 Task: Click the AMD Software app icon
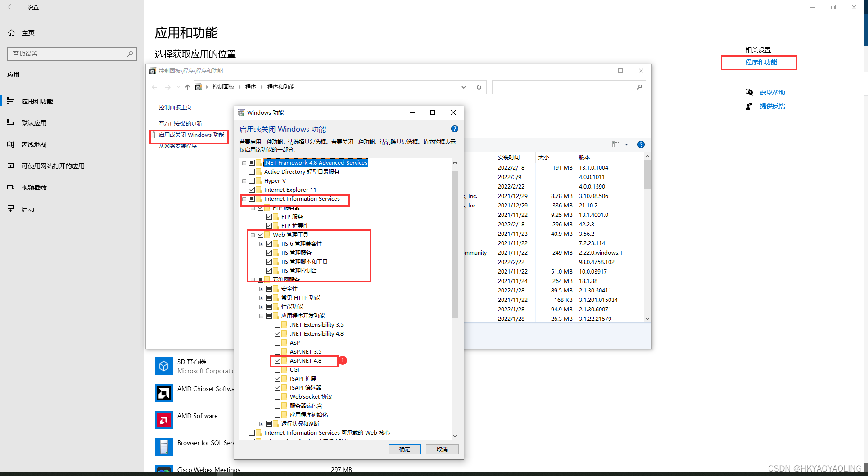pyautogui.click(x=164, y=420)
